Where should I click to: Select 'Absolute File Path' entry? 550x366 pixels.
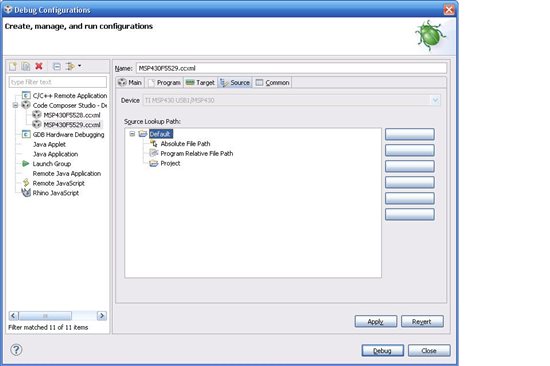(x=185, y=144)
